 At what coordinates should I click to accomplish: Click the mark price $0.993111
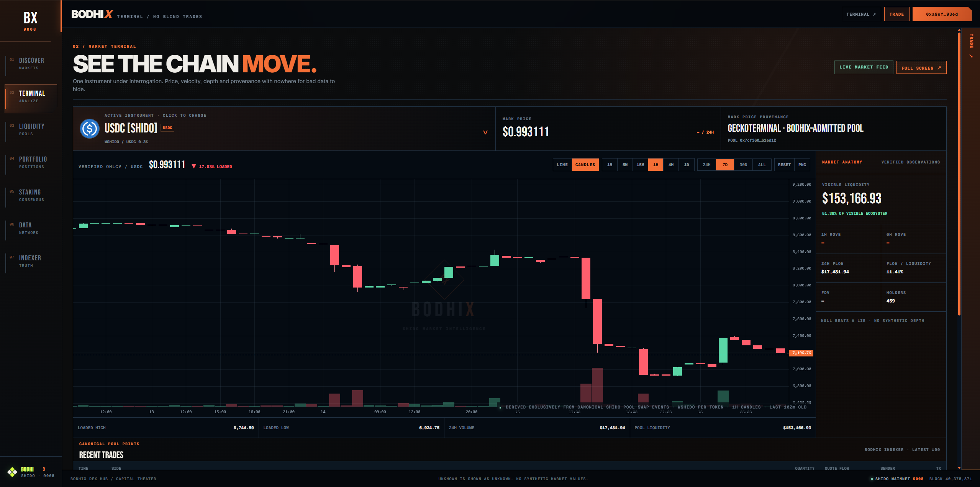pos(526,132)
